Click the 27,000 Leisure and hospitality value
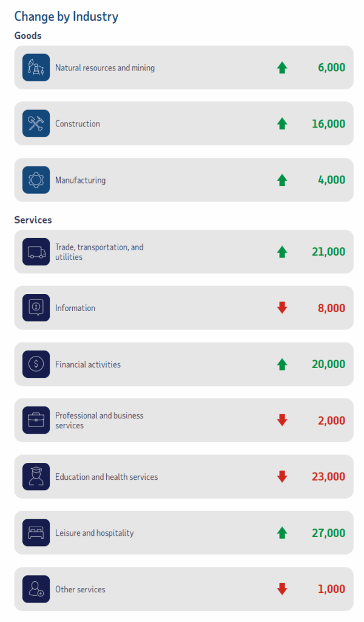Screen dimensions: 364x622 (x=328, y=533)
